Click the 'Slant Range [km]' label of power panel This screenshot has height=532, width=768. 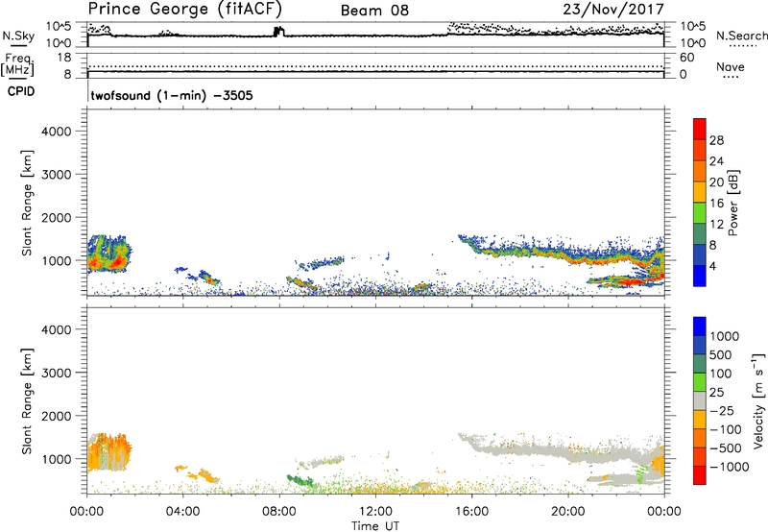pyautogui.click(x=27, y=203)
